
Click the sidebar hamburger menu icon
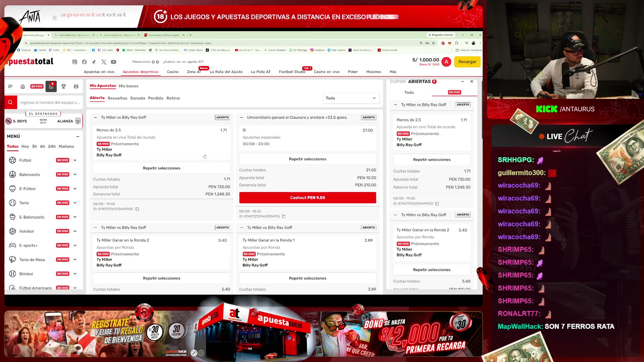pos(10,86)
